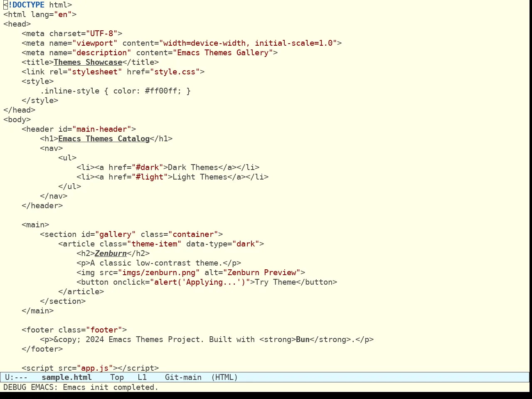Click the DOCTYPE keyword on first line

click(28, 5)
